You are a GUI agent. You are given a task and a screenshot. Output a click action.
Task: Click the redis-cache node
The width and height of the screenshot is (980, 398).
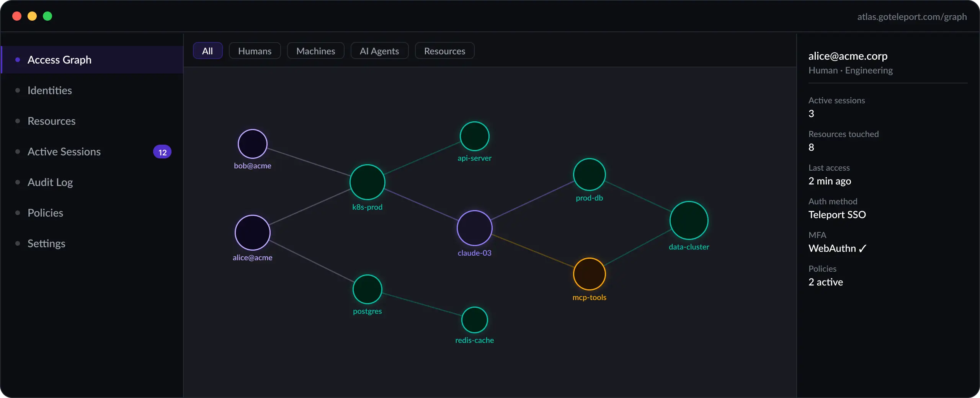tap(474, 320)
